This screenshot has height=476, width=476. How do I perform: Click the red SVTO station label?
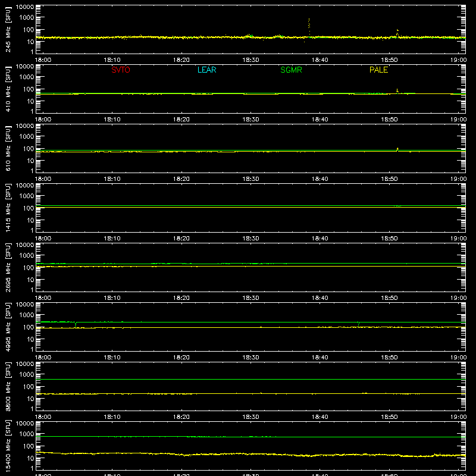click(x=121, y=70)
